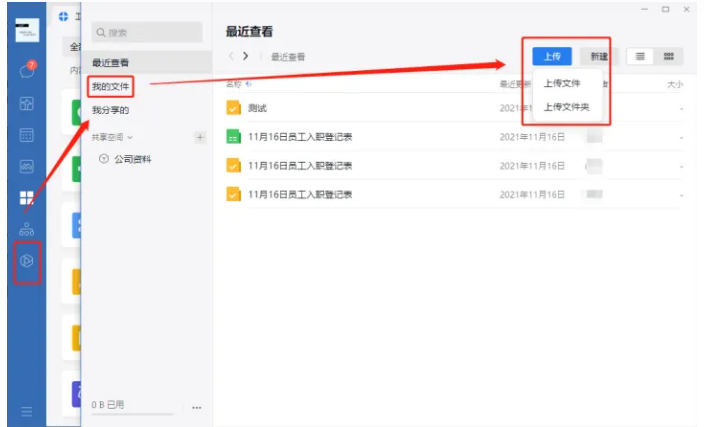Image resolution: width=704 pixels, height=427 pixels.
Task: Click the user avatar at top of sidebar
Action: coord(27,30)
